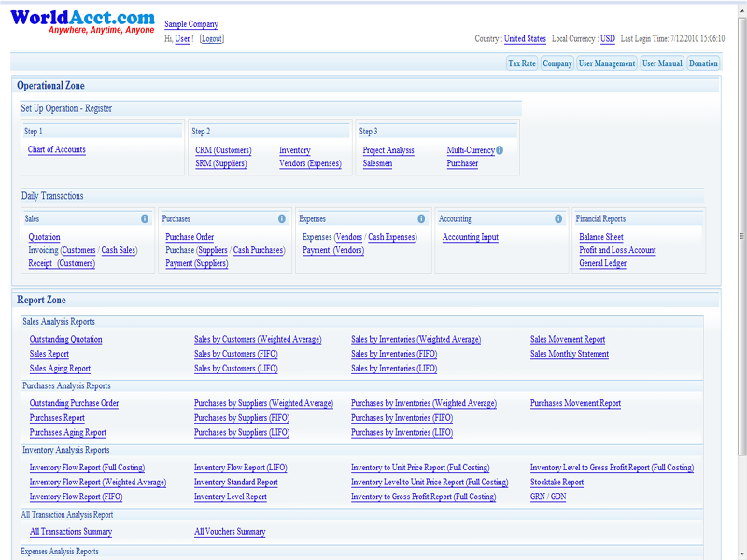Click the Sales panel info icon
The width and height of the screenshot is (747, 560).
(x=145, y=219)
